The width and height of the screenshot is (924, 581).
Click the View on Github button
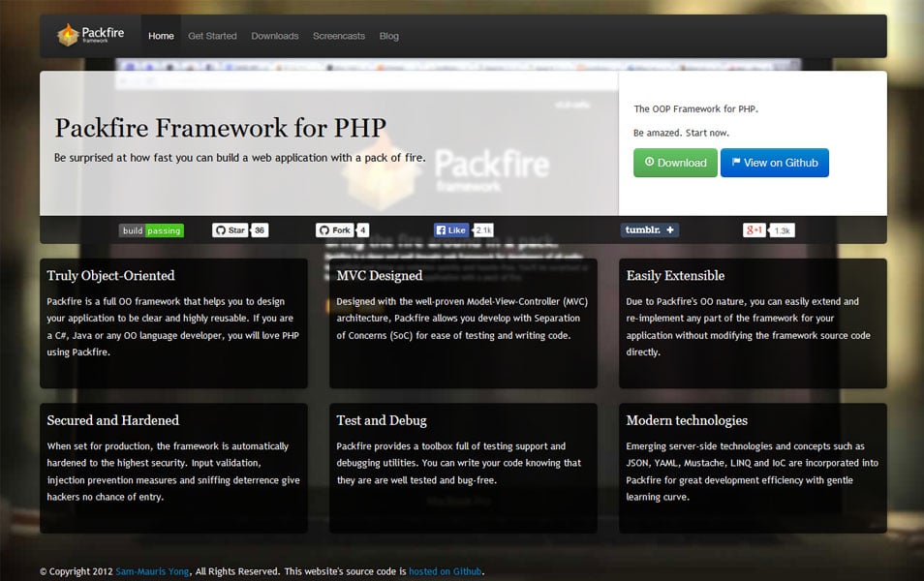coord(774,163)
